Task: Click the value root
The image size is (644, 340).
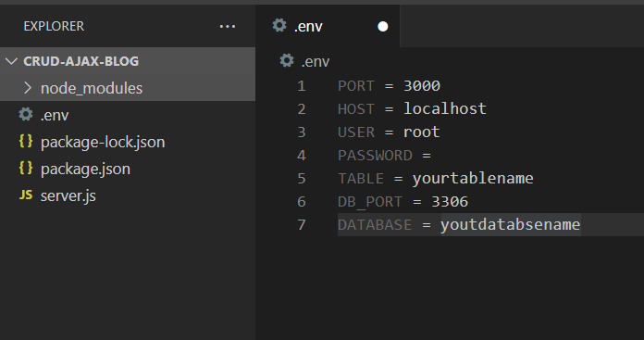Action: 421,132
